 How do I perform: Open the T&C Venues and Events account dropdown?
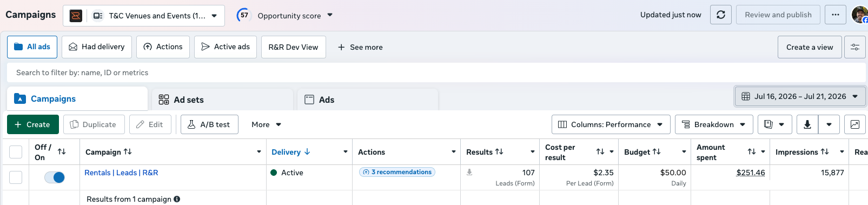[x=144, y=16]
